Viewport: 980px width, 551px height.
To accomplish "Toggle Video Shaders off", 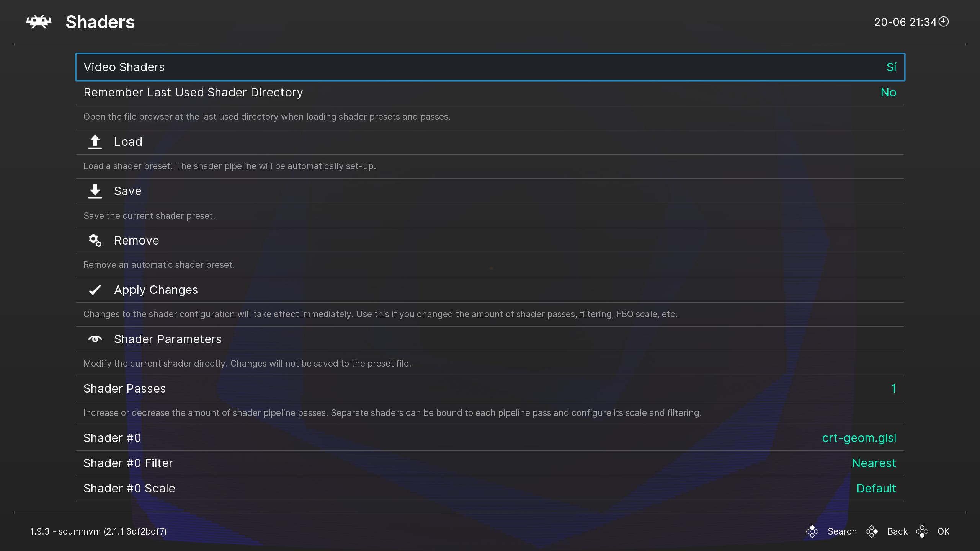I will pos(490,67).
